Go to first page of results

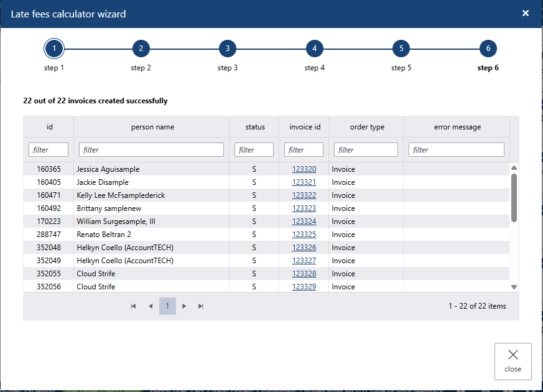(x=133, y=306)
